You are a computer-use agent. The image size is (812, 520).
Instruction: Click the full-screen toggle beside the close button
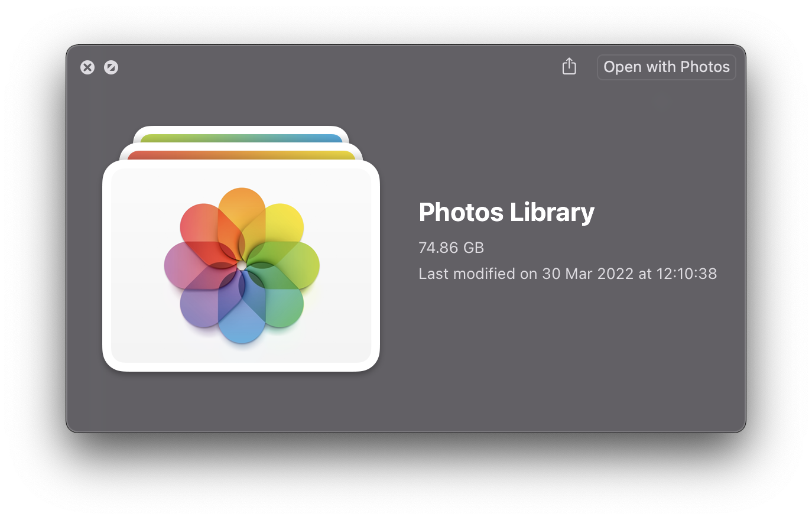click(111, 67)
